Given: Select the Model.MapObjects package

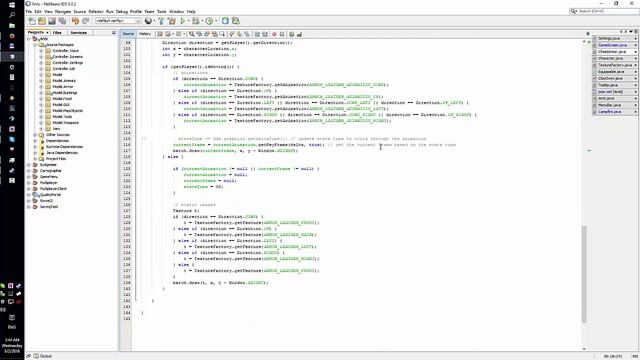Looking at the screenshot, I should [x=67, y=111].
